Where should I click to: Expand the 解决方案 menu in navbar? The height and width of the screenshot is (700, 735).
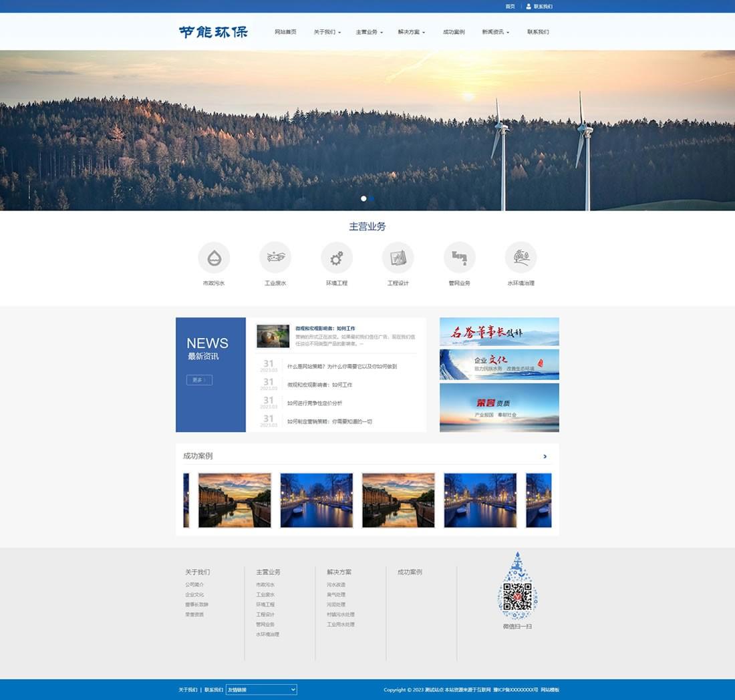[x=411, y=32]
